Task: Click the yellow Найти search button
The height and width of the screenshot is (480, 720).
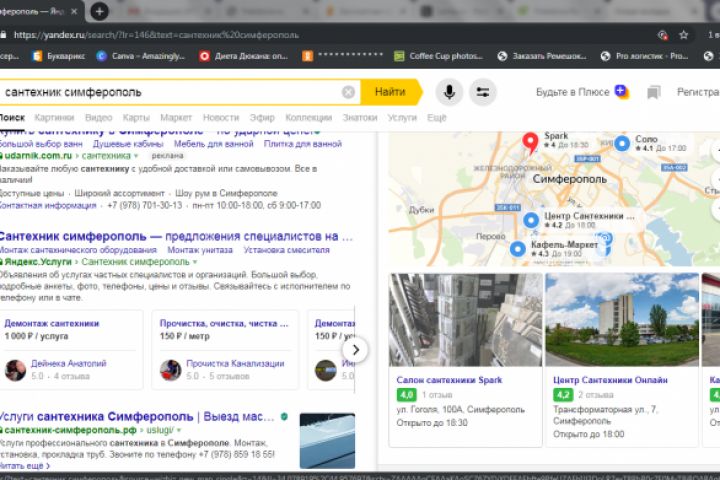Action: pos(390,92)
